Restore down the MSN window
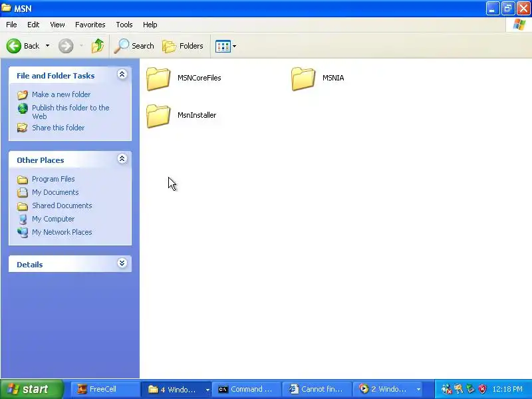 508,9
